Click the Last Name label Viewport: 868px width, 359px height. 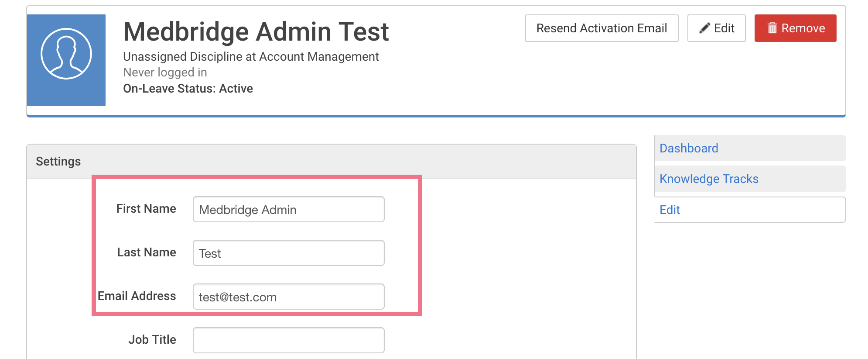[x=147, y=252]
